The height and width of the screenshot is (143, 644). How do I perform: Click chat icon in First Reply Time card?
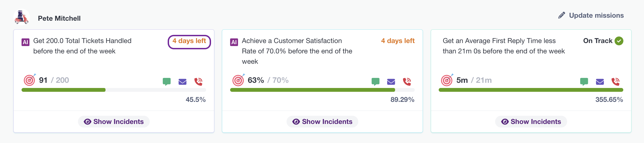[584, 81]
